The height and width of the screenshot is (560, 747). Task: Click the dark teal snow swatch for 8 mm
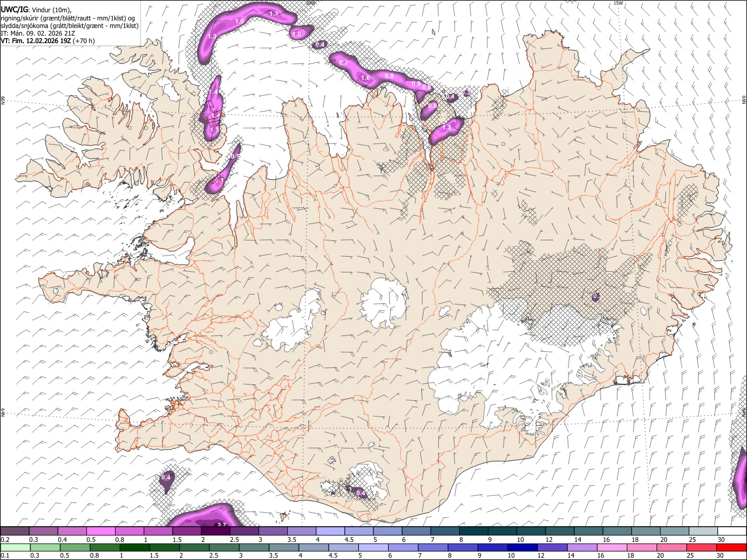pos(474,531)
